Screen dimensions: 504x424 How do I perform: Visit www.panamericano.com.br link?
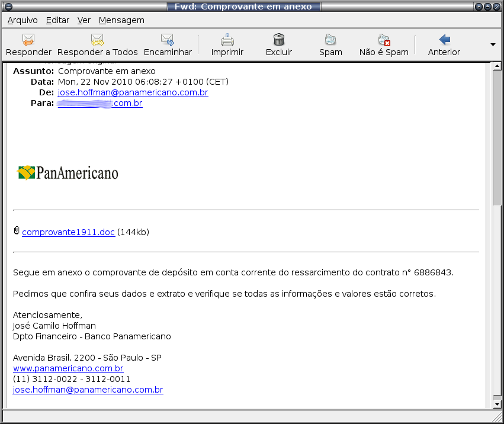[68, 368]
